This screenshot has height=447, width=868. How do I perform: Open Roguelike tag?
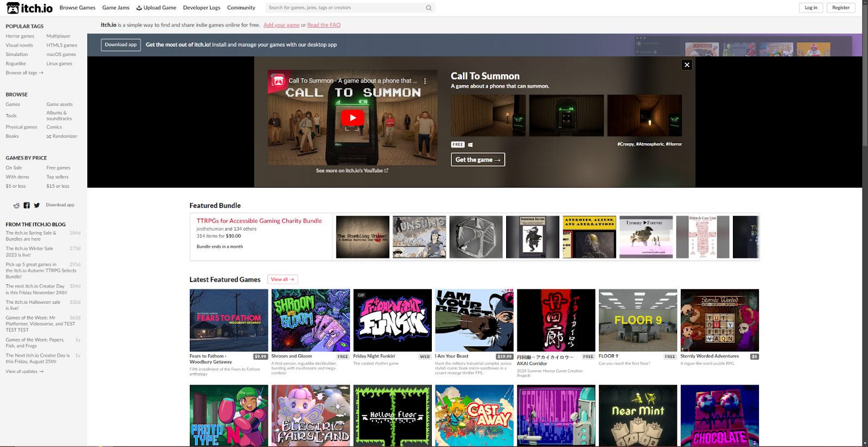[x=16, y=63]
